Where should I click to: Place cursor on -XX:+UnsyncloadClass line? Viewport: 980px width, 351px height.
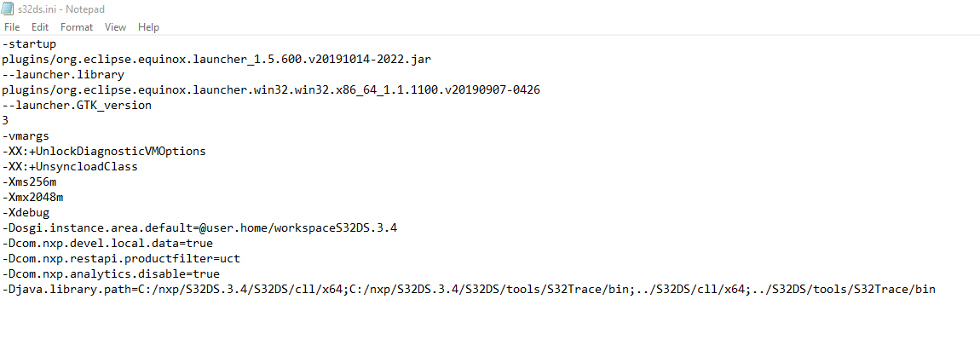coord(70,167)
